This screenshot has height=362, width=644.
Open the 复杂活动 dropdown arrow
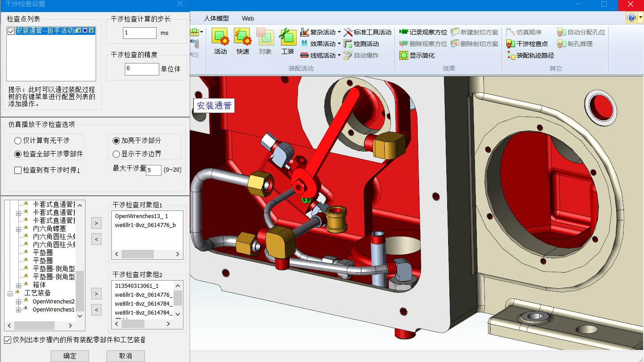[339, 32]
